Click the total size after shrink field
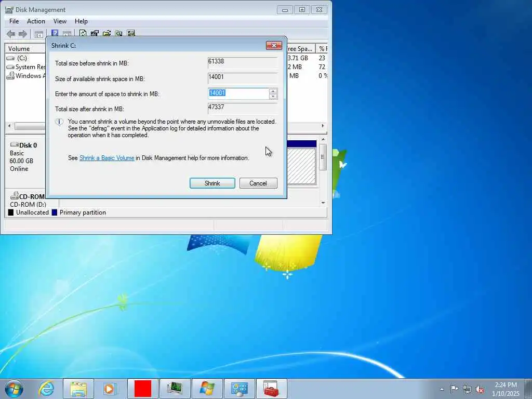The width and height of the screenshot is (532, 399). click(242, 108)
